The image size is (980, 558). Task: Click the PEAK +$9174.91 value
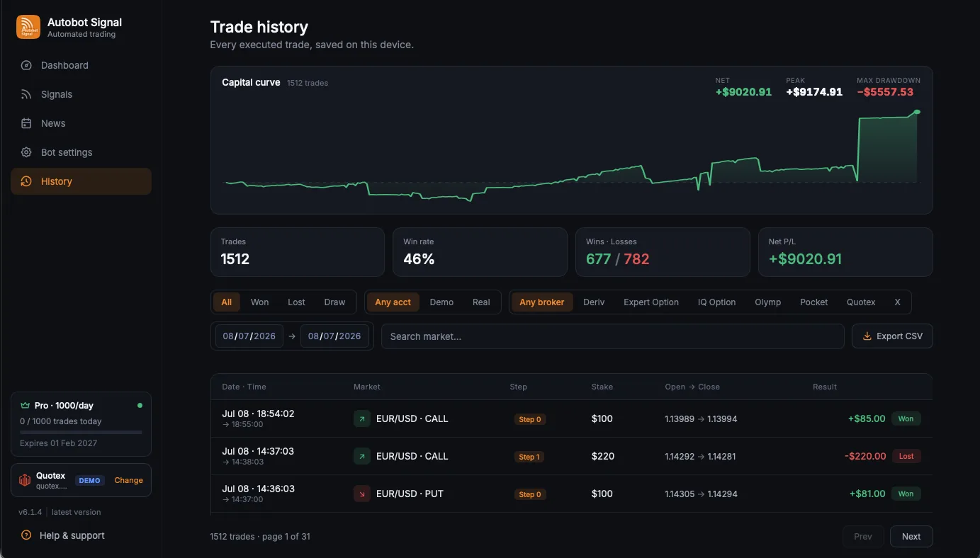click(x=814, y=92)
